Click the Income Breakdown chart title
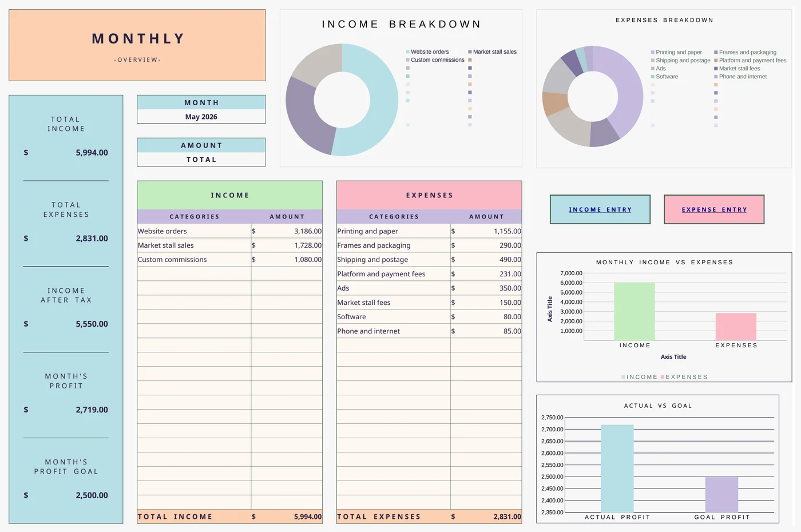The image size is (801, 532). point(402,24)
